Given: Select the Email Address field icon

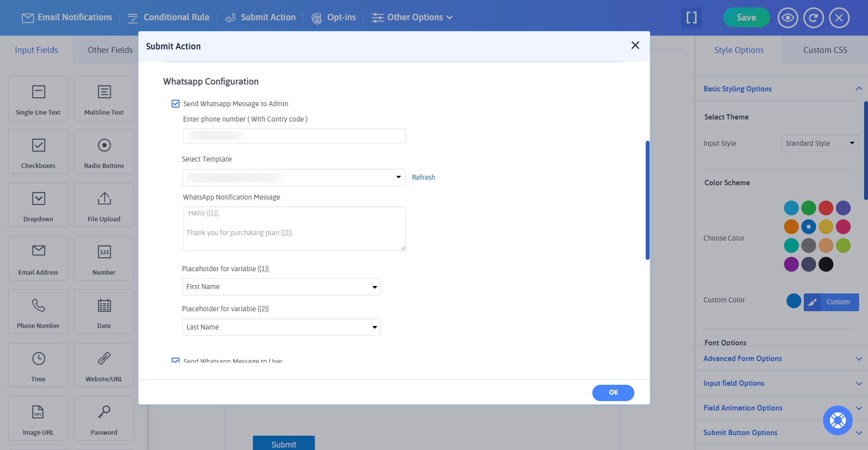Looking at the screenshot, I should pos(38,258).
